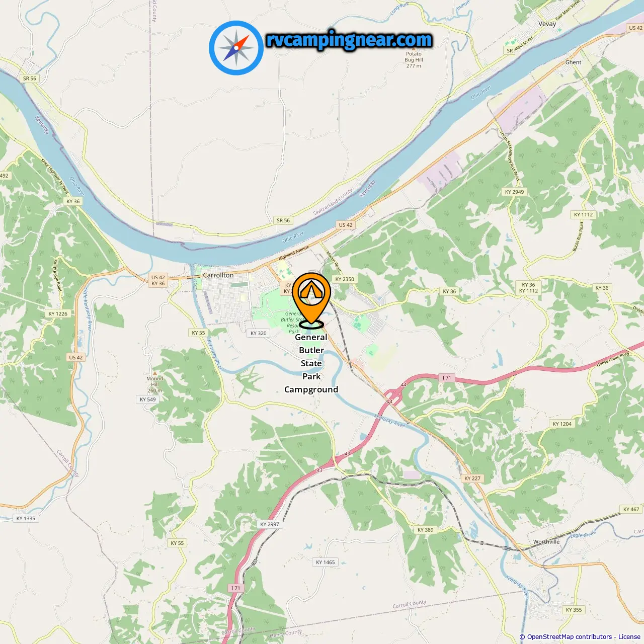Select the I 71 highway shield near Goose Creek
Viewport: 644px width, 644px height.
point(447,378)
